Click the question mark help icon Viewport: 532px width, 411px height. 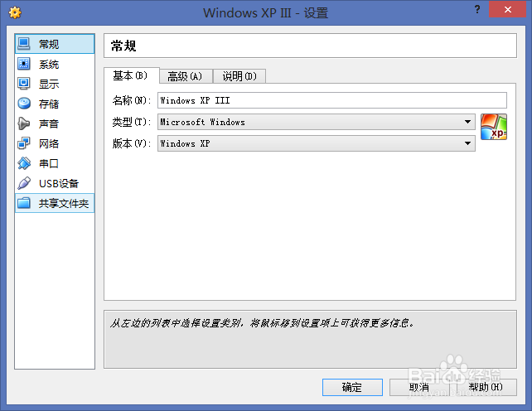[477, 9]
